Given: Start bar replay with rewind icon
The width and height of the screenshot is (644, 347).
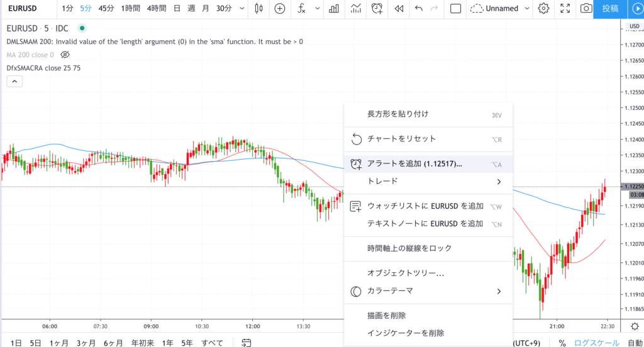Looking at the screenshot, I should point(398,9).
